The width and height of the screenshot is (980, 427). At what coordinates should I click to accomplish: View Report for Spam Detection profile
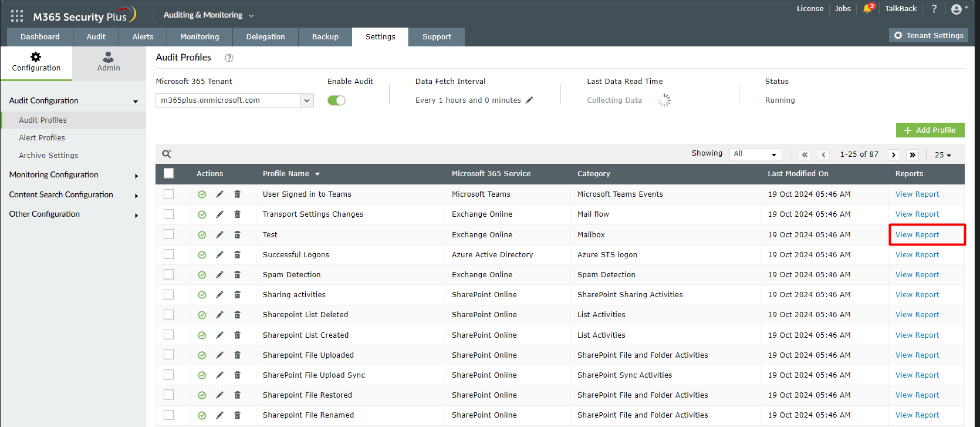point(917,274)
